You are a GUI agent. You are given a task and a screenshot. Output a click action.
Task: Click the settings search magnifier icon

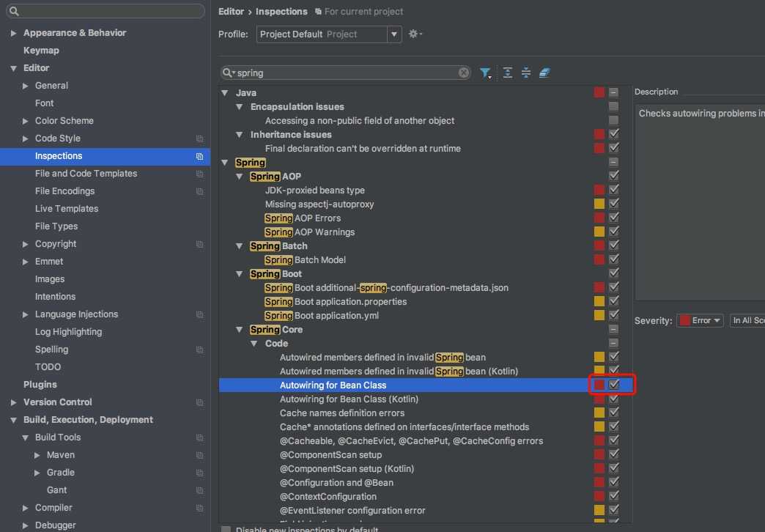14,11
